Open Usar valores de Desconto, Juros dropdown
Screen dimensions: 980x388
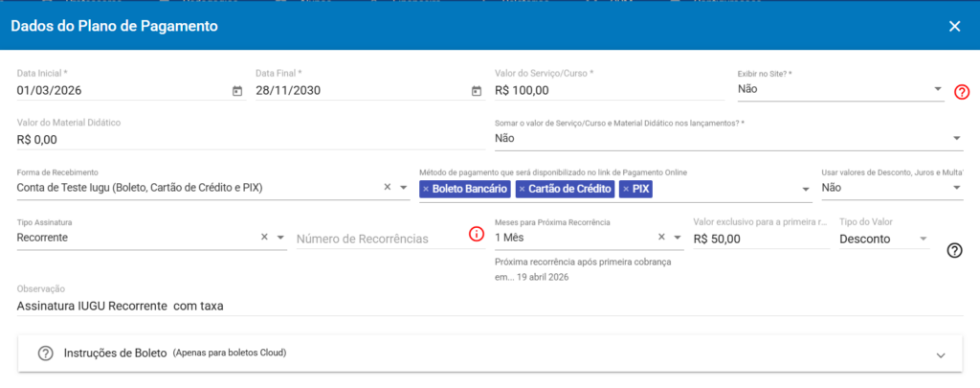pyautogui.click(x=957, y=188)
